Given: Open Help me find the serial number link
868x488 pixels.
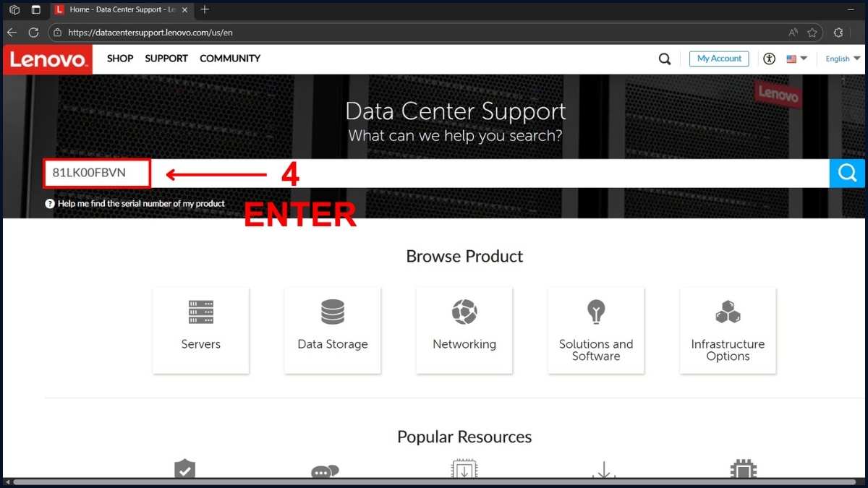Looking at the screenshot, I should pyautogui.click(x=141, y=204).
